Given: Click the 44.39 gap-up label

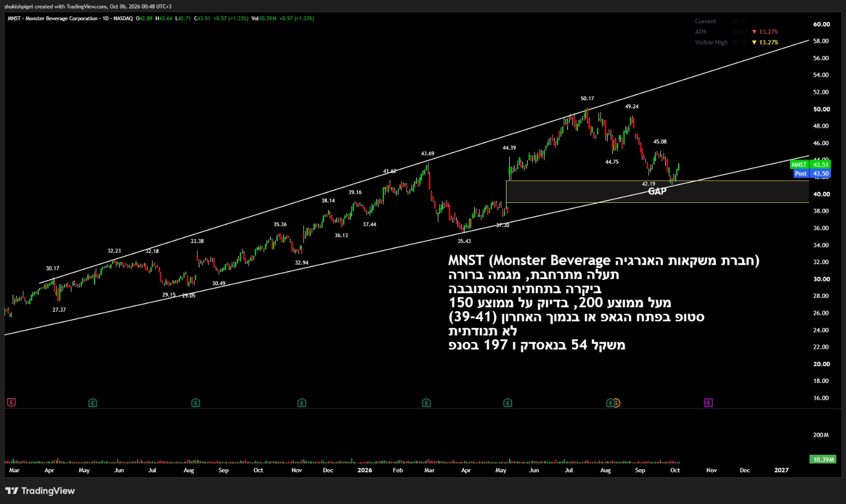Looking at the screenshot, I should tap(509, 148).
